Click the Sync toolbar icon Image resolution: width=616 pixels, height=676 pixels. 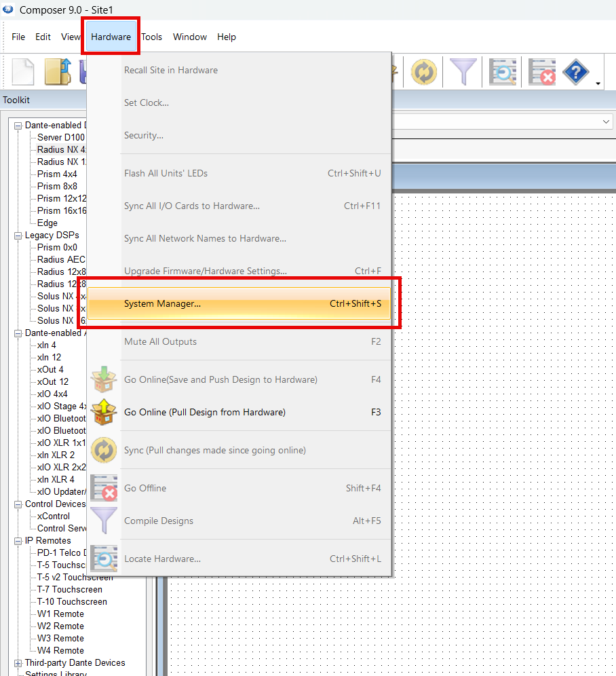point(424,71)
